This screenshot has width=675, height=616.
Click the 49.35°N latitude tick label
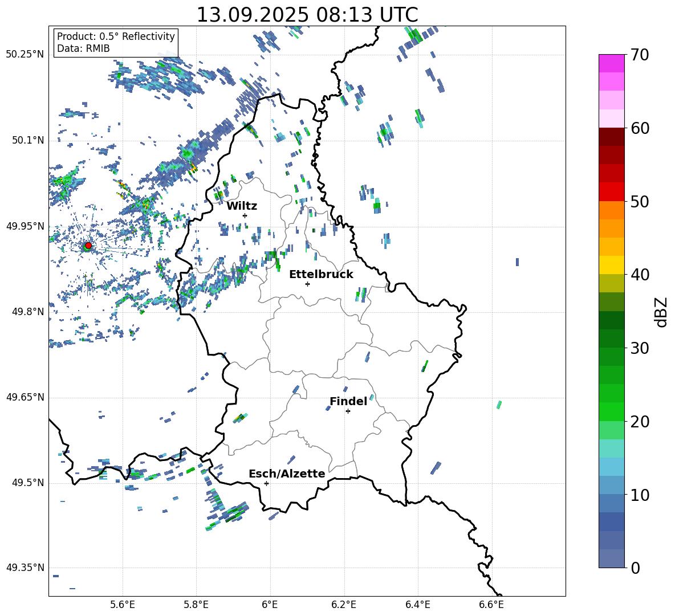click(25, 568)
